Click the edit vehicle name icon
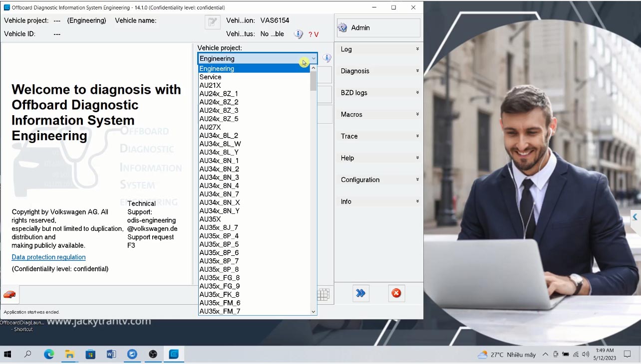This screenshot has height=364, width=641. [x=213, y=22]
